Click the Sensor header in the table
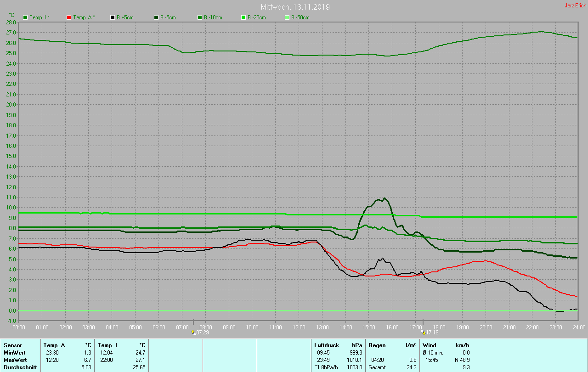Image resolution: width=588 pixels, height=372 pixels. 12,345
